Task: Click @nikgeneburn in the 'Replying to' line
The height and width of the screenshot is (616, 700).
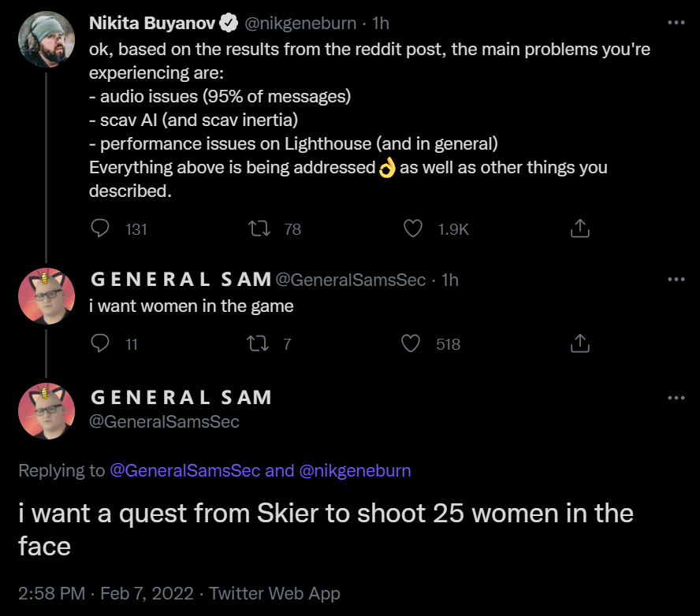Action: coord(355,470)
